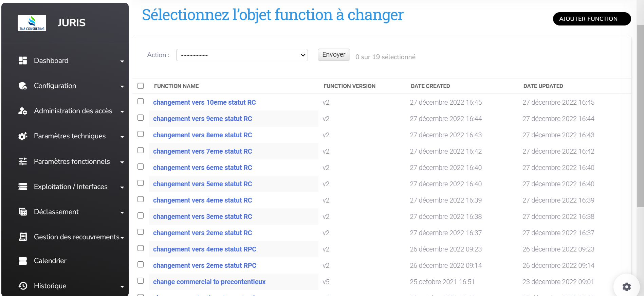644x296 pixels.
Task: Click the Configuration shield icon
Action: coord(23,86)
